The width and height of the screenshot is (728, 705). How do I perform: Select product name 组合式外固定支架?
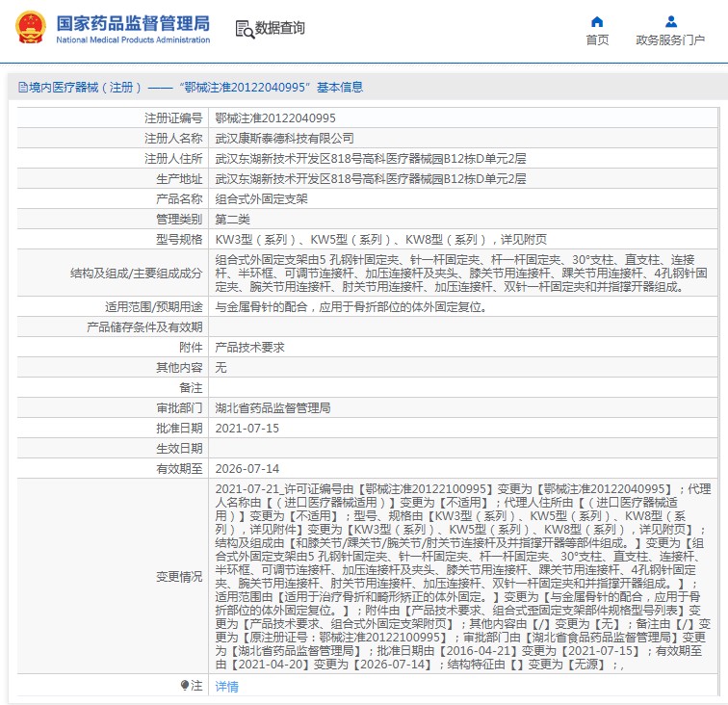pos(261,199)
